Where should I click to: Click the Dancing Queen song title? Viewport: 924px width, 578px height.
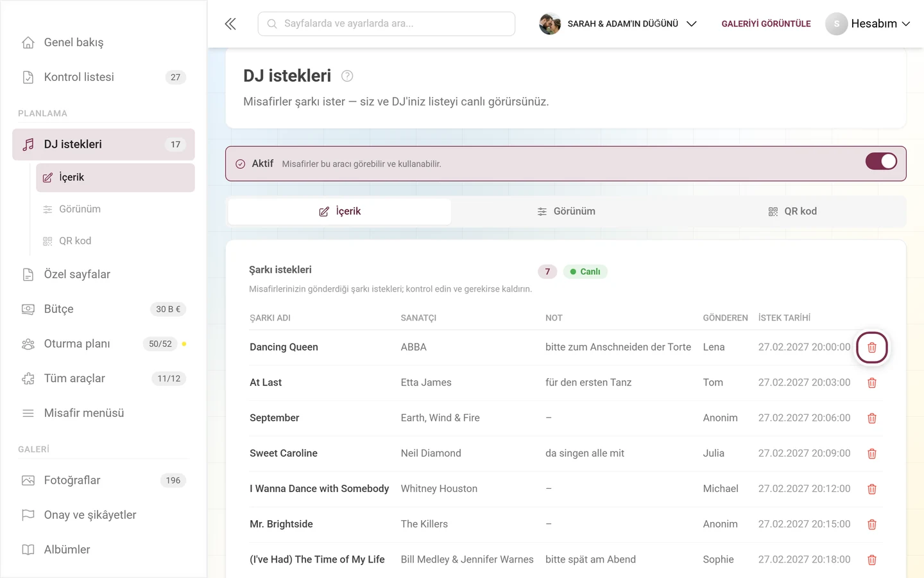click(284, 347)
